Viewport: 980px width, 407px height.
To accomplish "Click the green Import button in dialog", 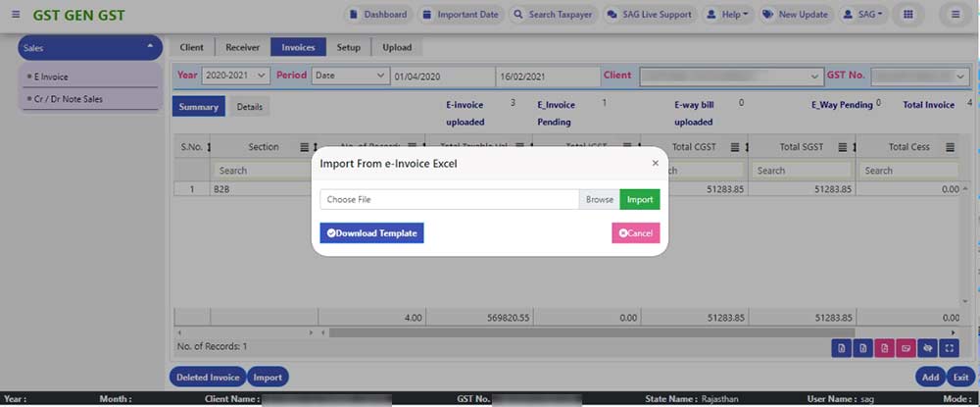I will pyautogui.click(x=640, y=199).
